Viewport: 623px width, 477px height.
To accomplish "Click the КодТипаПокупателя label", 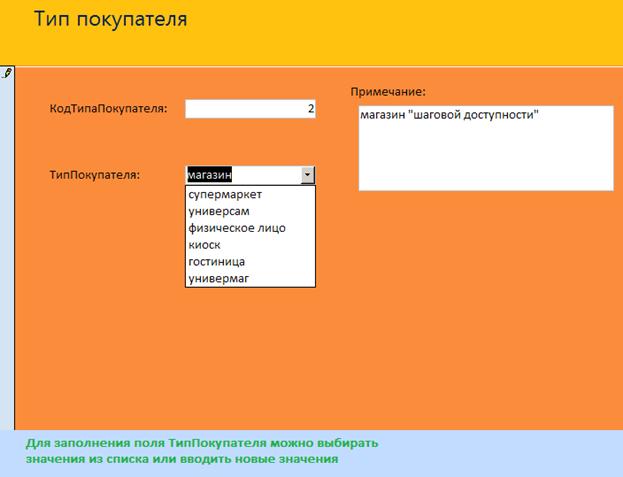I will [x=108, y=108].
